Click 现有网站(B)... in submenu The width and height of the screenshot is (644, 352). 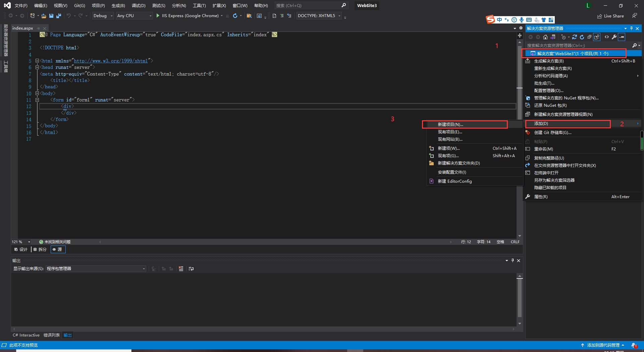click(x=475, y=139)
